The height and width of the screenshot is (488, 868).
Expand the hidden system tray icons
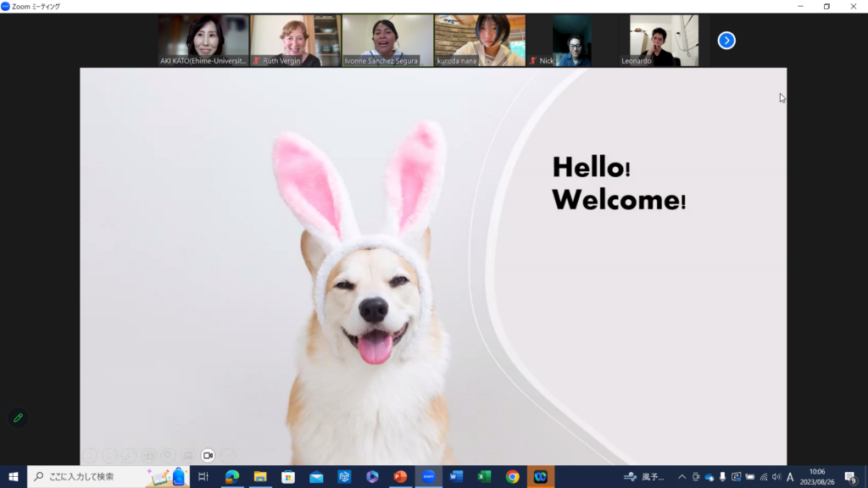tap(682, 477)
